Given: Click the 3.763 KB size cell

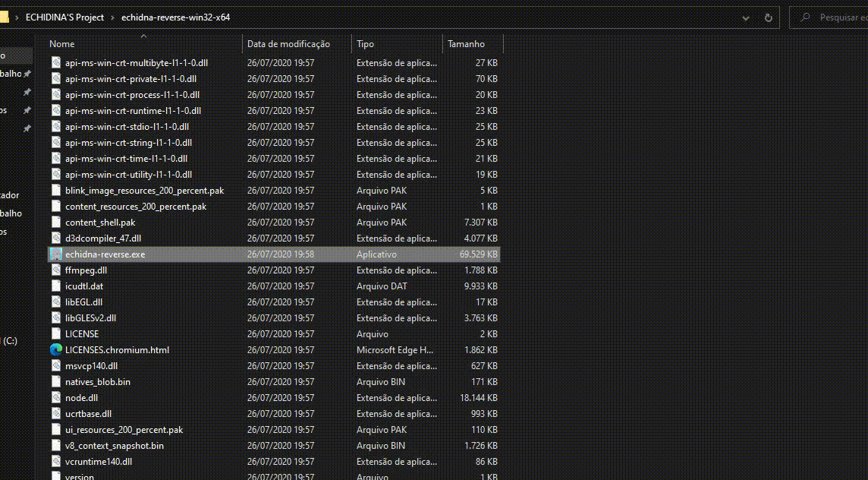Looking at the screenshot, I should [x=480, y=318].
